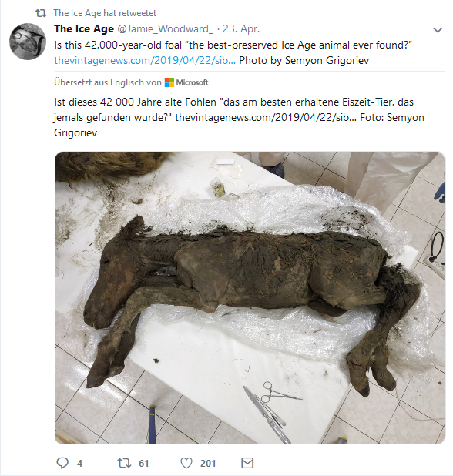Send the tweet via the envelope message icon
This screenshot has height=476, width=453.
pyautogui.click(x=247, y=463)
